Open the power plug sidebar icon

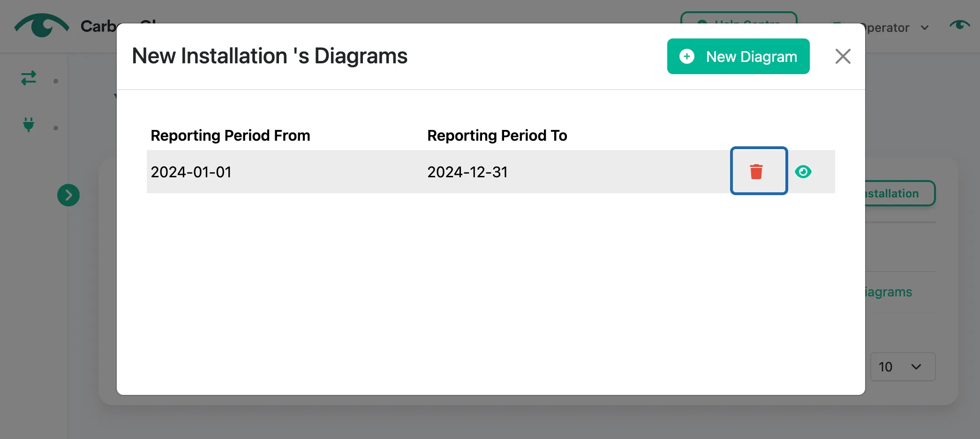pos(29,125)
